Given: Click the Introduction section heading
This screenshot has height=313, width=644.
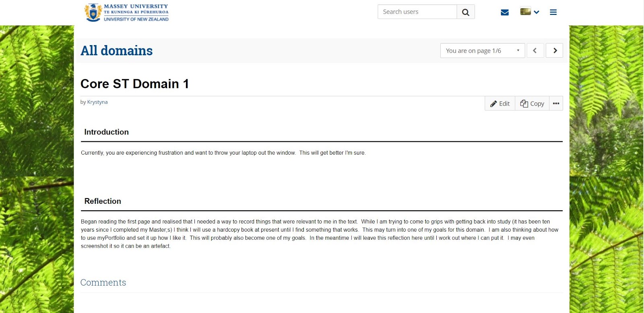Looking at the screenshot, I should point(107,132).
